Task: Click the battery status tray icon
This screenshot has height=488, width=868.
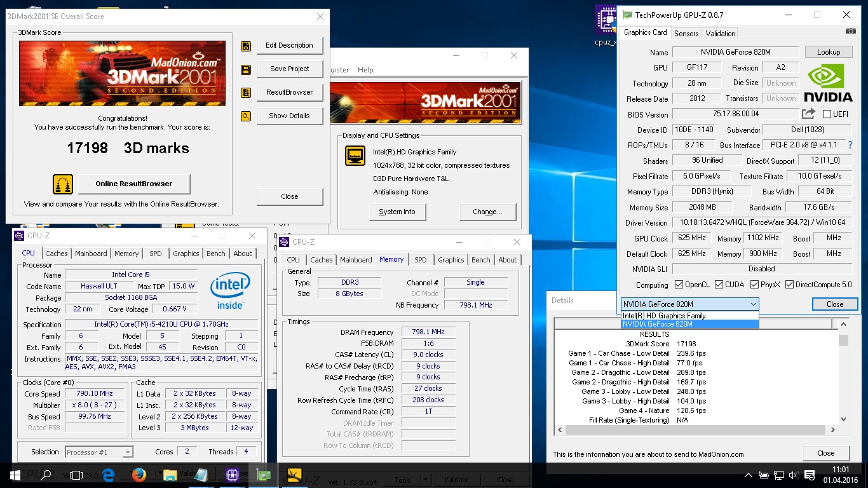Action: tap(763, 475)
